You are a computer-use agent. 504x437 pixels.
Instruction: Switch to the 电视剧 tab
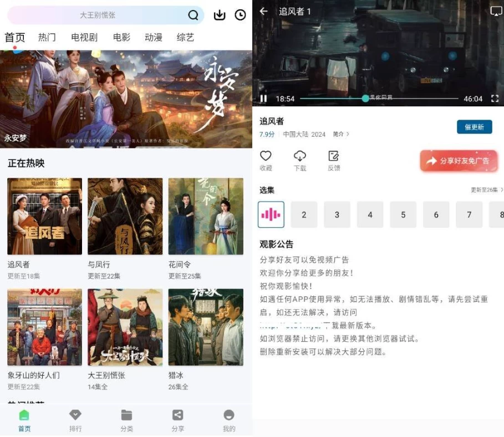[84, 38]
